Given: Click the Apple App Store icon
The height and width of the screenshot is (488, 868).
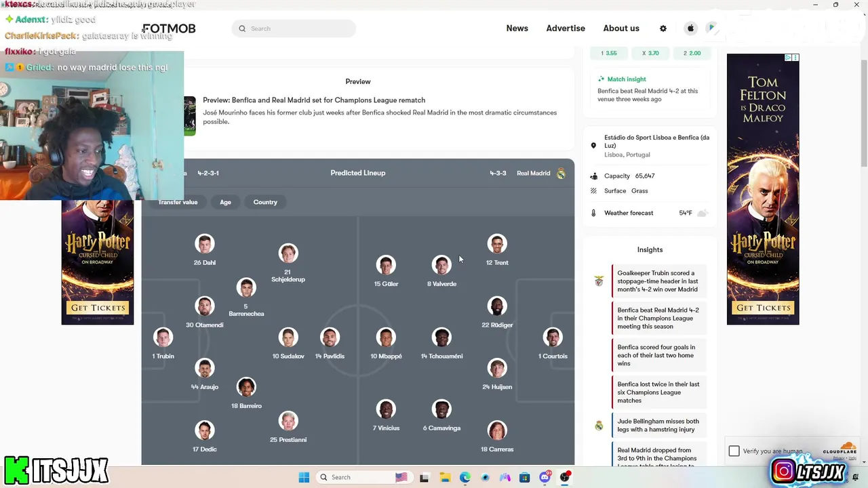Looking at the screenshot, I should (x=690, y=28).
